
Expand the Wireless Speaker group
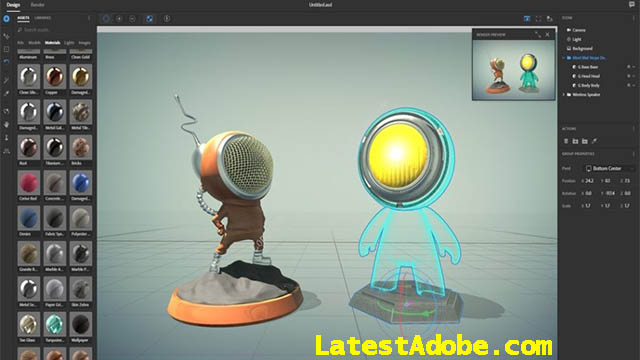pyautogui.click(x=564, y=95)
